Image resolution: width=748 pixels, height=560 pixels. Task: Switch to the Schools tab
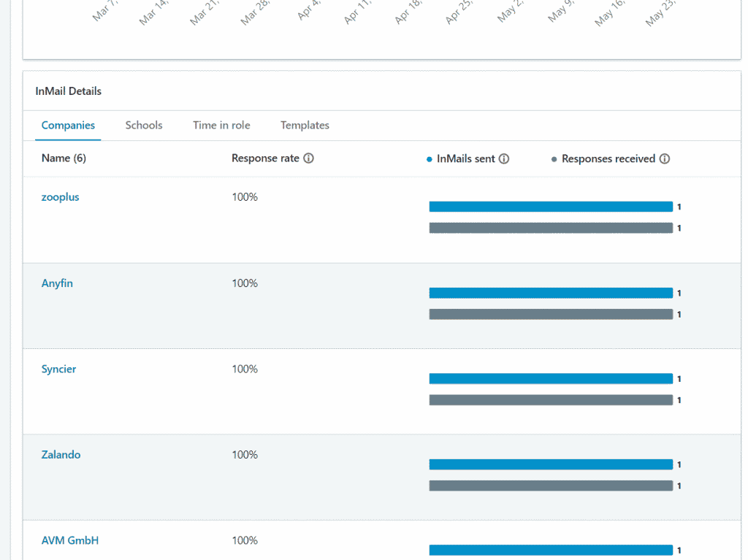pos(144,126)
